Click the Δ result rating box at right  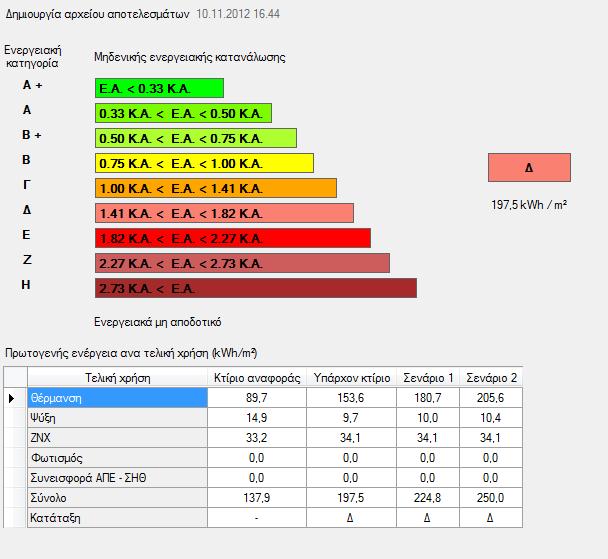coord(529,167)
